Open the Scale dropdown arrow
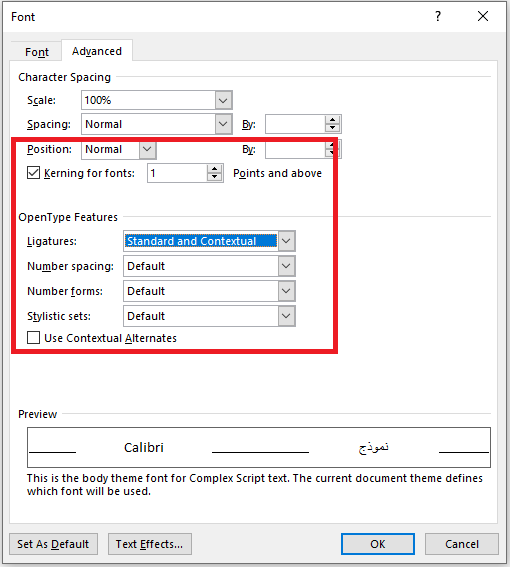This screenshot has height=567, width=510. [x=223, y=100]
